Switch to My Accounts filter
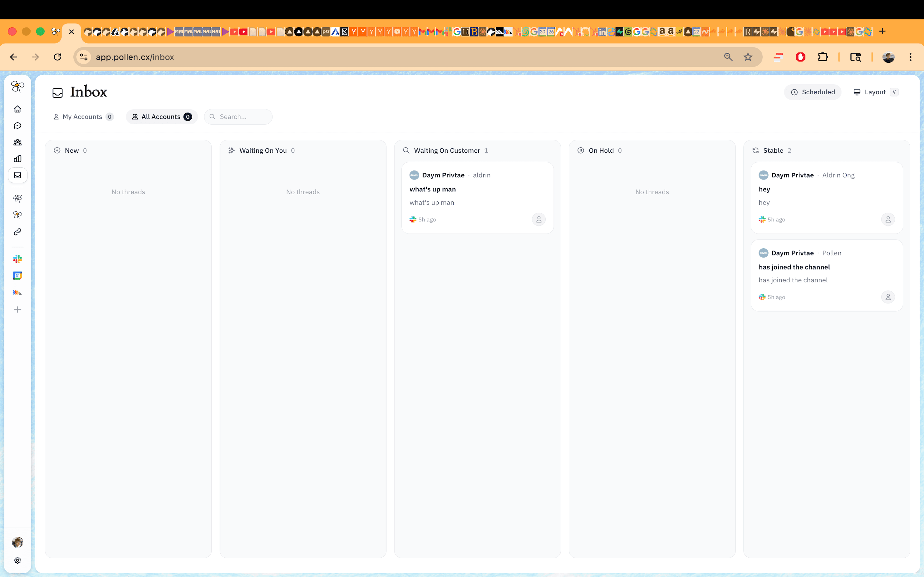This screenshot has width=924, height=577. (x=83, y=117)
